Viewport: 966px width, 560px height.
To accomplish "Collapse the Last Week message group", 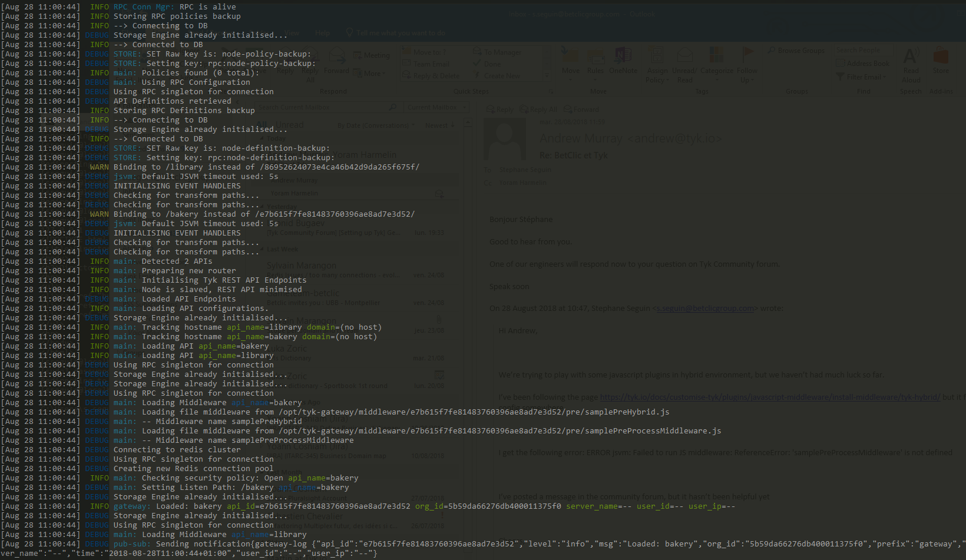I will (262, 249).
